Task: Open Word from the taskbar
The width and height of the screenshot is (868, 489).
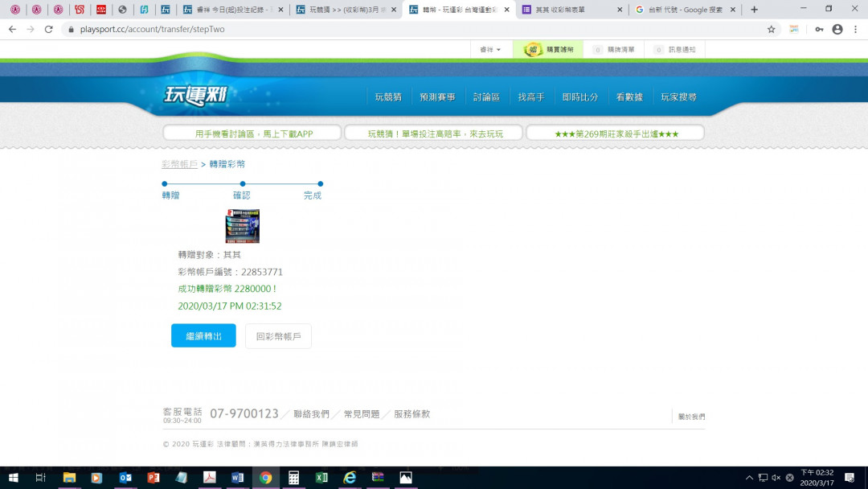Action: click(237, 478)
